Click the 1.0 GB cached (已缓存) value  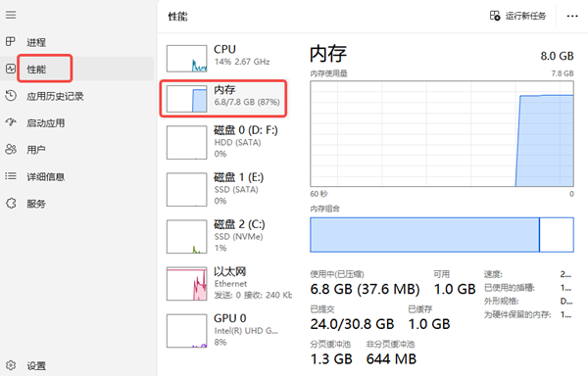coord(429,324)
